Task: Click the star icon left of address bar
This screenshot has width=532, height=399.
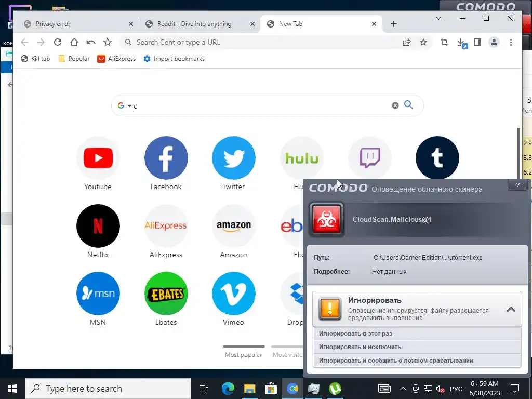Action: pos(108,42)
